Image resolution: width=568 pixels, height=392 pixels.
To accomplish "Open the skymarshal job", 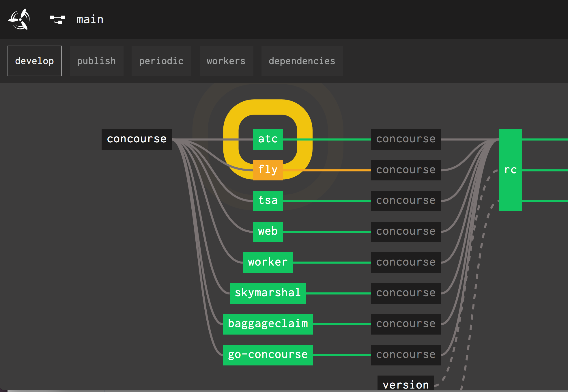I will pyautogui.click(x=268, y=293).
